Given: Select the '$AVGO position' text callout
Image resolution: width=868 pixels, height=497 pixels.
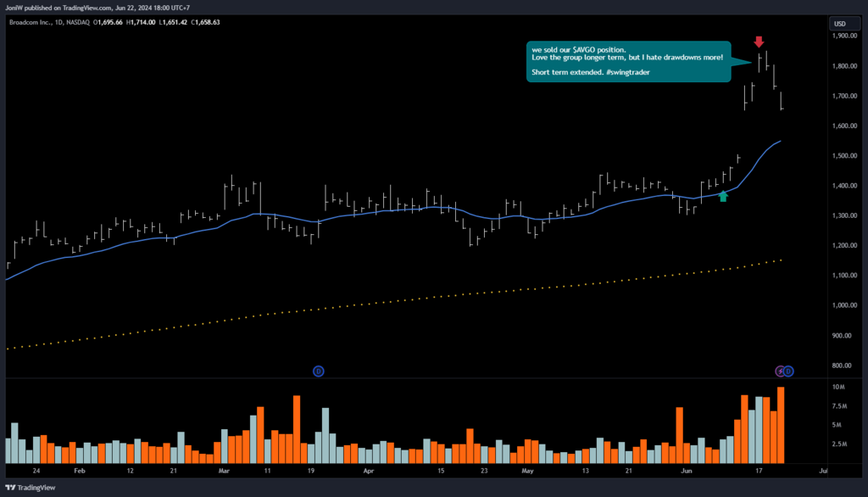Looking at the screenshot, I should click(627, 62).
